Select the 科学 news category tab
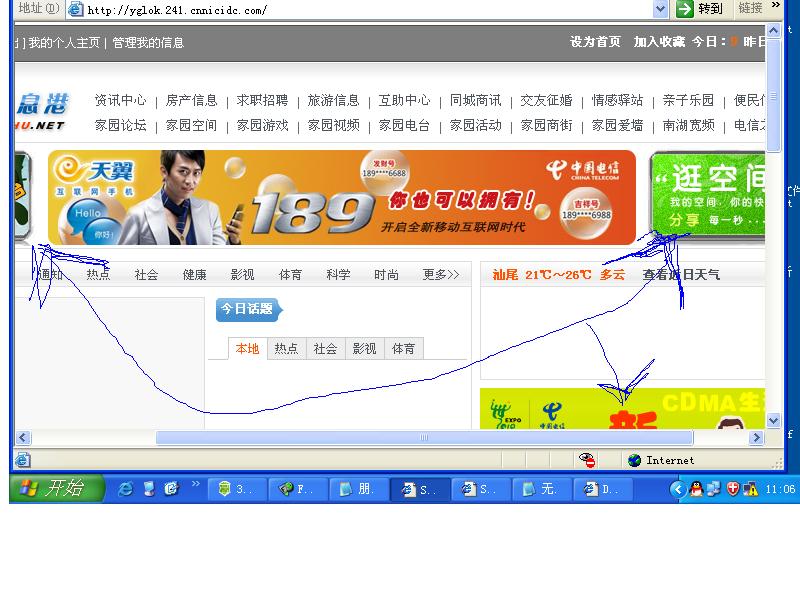 coord(338,274)
